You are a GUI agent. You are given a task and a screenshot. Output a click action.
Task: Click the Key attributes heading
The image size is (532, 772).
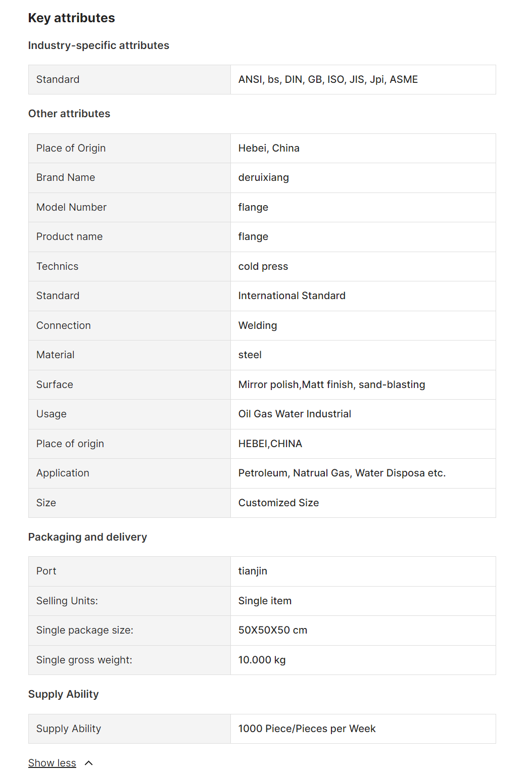(x=72, y=18)
